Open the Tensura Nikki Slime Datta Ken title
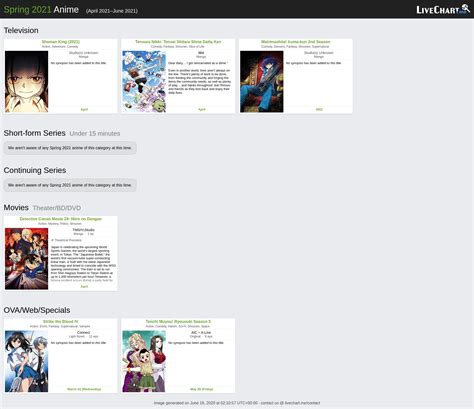Screen dimensions: 474x409 click(x=178, y=42)
